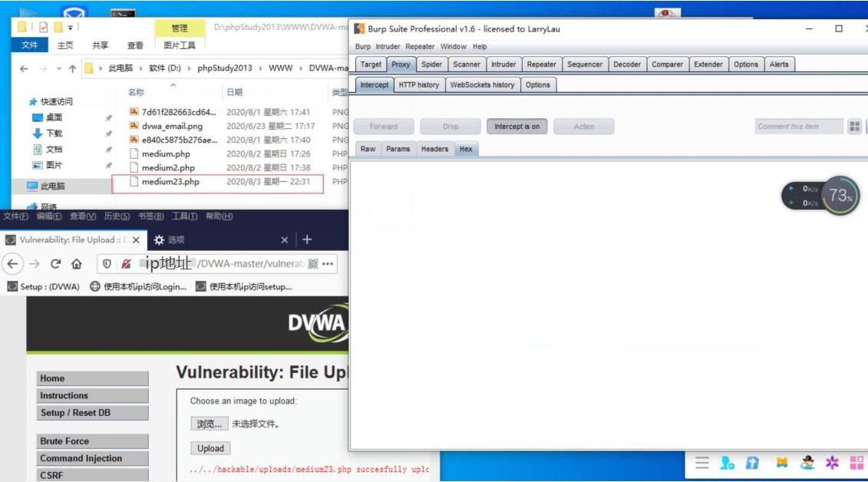868x482 pixels.
Task: Click the Burp Suite layout grid icon
Action: 855,127
